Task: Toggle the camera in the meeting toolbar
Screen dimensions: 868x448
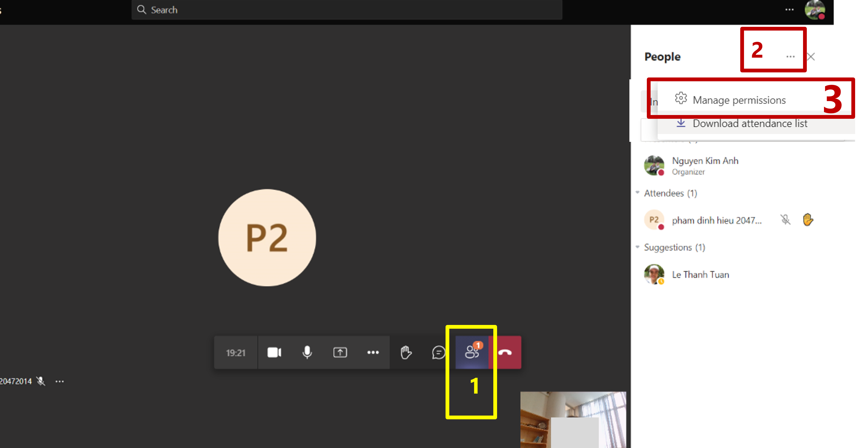Action: (x=274, y=352)
